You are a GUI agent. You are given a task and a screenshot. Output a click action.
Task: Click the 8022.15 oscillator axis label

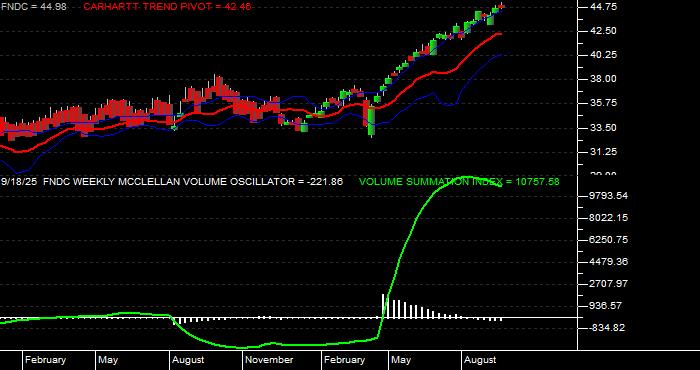(608, 217)
